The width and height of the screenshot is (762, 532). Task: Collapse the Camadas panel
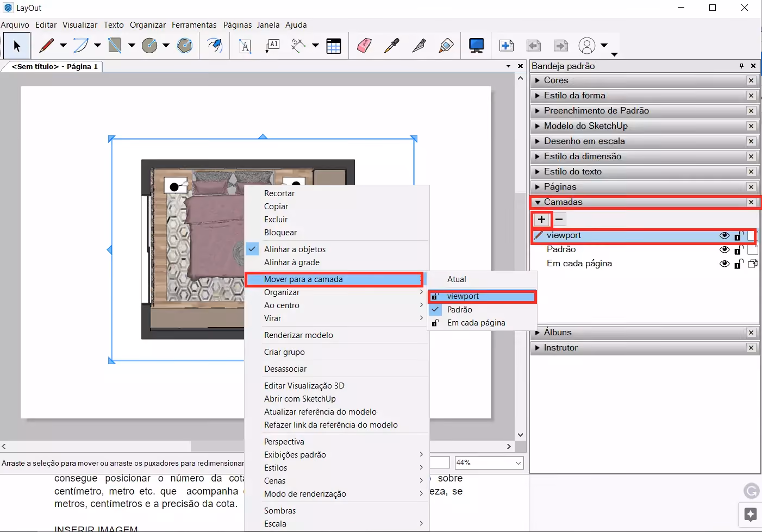(538, 202)
